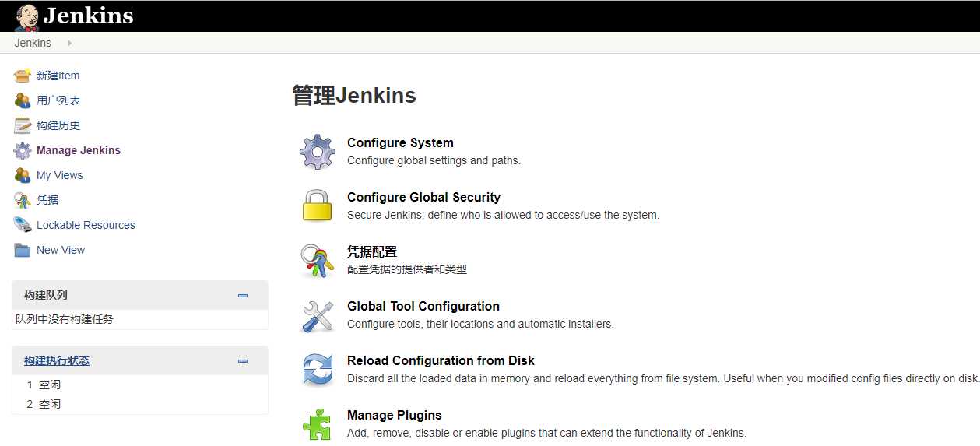Open Reload Configuration from Disk
980x446 pixels.
click(x=441, y=360)
